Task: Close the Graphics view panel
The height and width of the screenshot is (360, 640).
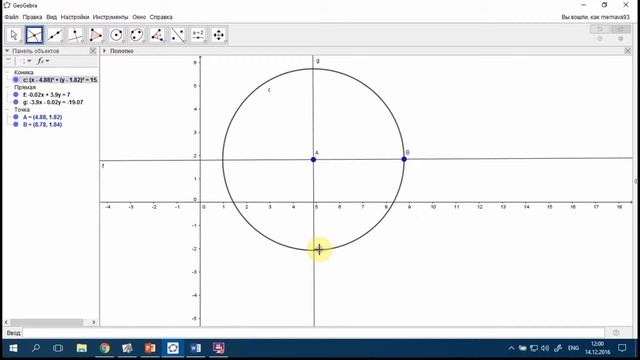Action: click(628, 51)
